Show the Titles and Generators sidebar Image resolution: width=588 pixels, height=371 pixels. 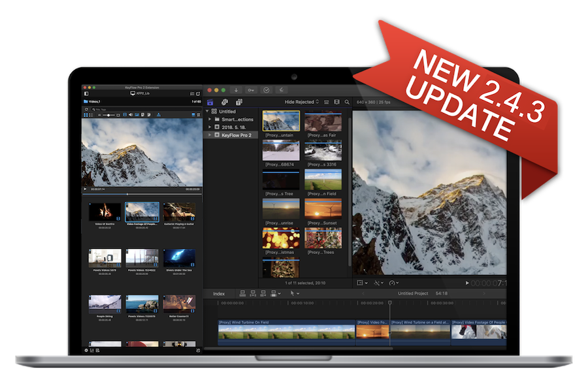(x=239, y=102)
